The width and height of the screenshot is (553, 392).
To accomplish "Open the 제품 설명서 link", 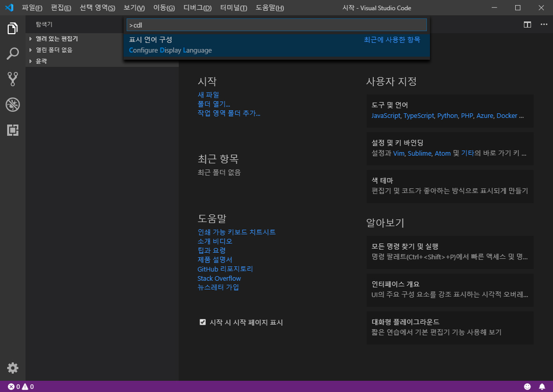I will (215, 260).
